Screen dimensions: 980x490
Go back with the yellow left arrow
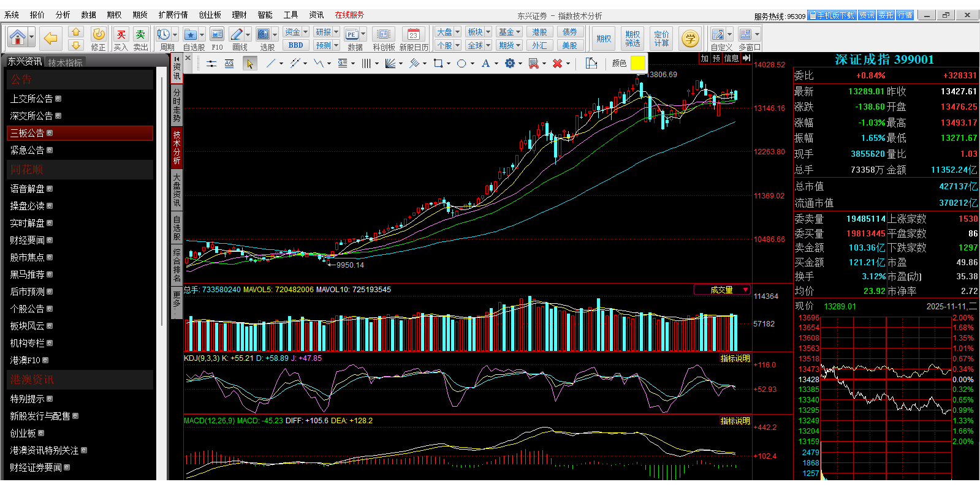tap(50, 39)
